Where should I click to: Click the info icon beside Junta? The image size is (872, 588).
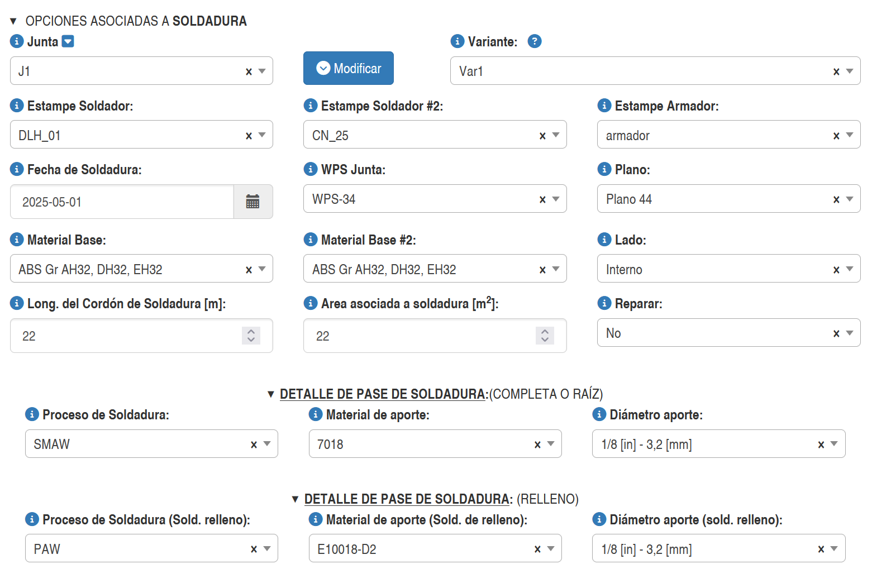[x=17, y=41]
